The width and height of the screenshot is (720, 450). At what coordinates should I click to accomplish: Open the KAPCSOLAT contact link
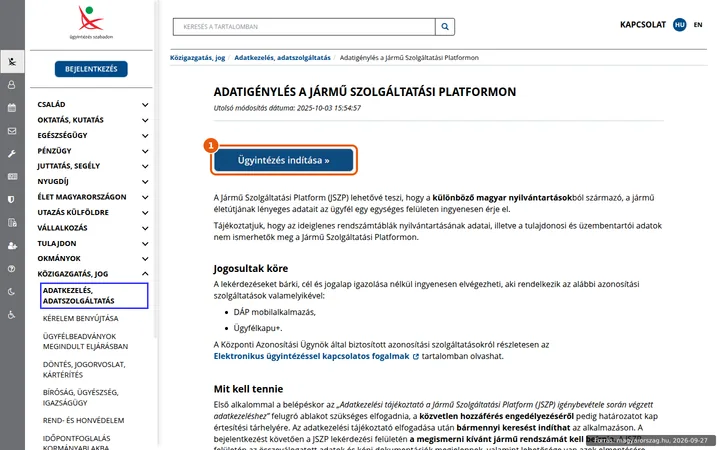coord(643,25)
